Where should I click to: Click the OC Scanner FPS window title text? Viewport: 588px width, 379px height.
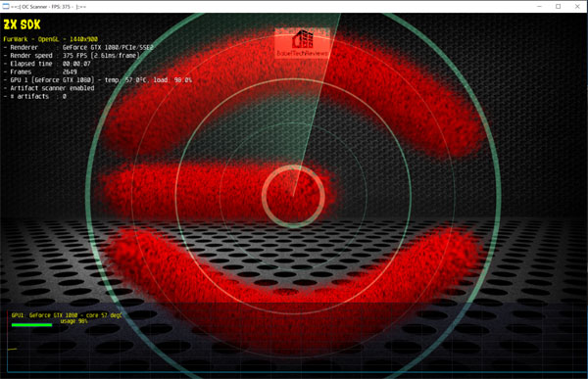pyautogui.click(x=49, y=7)
